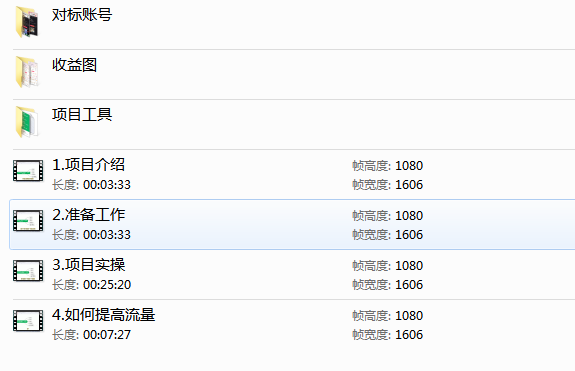The height and width of the screenshot is (371, 575).
Task: Click the 00:07:27 length of 4.如何提高流量
Action: [107, 335]
